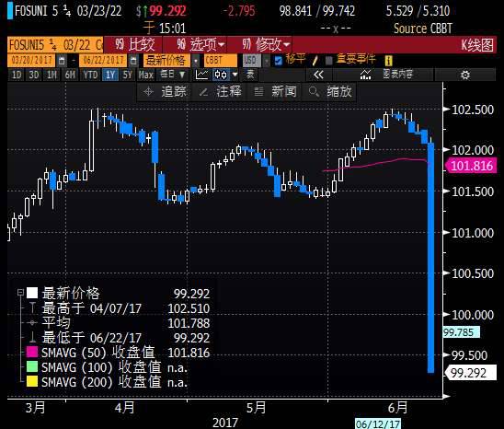Click the 5.529 / 5.310 yield quote
The width and height of the screenshot is (504, 429).
click(418, 11)
